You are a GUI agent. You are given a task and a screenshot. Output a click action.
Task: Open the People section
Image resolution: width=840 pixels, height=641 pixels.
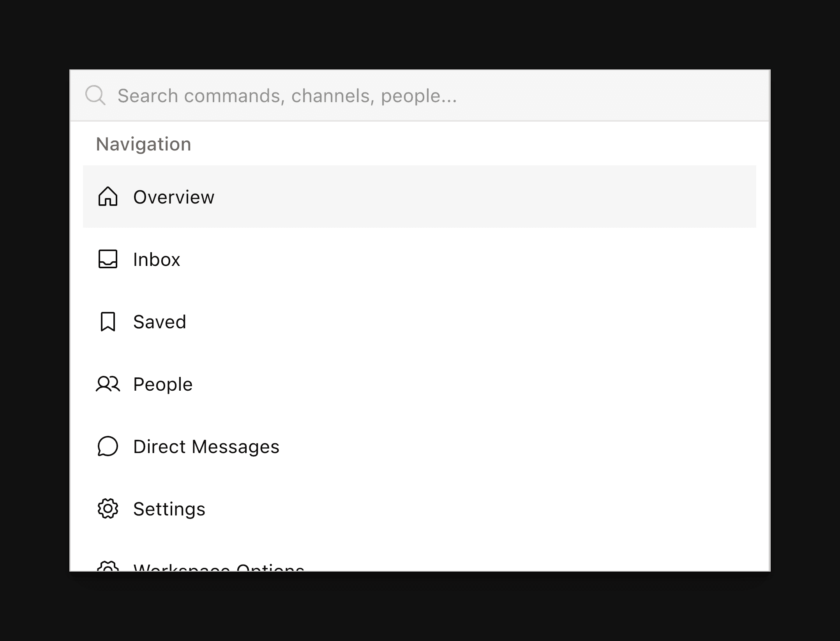pos(162,384)
